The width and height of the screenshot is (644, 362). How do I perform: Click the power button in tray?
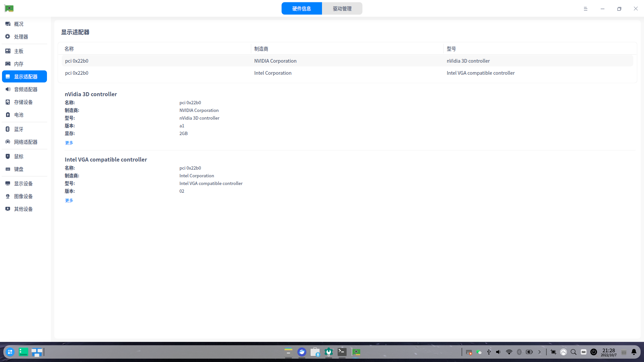tap(594, 352)
